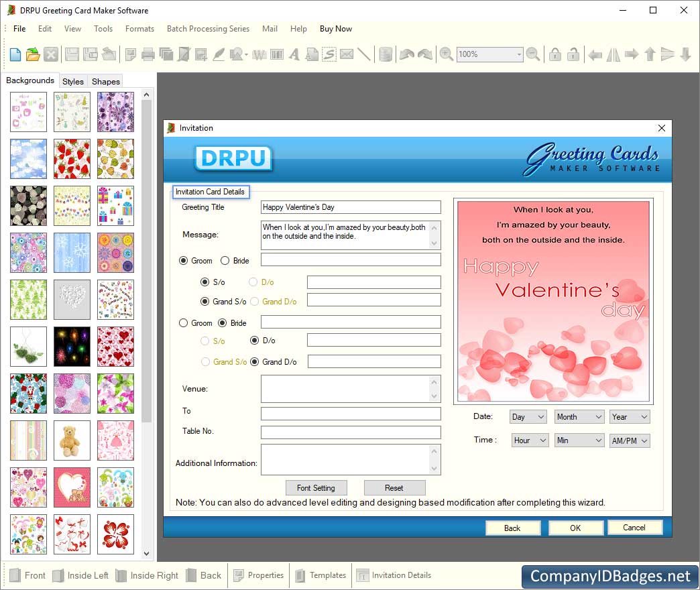
Task: Open the File menu
Action: [19, 29]
